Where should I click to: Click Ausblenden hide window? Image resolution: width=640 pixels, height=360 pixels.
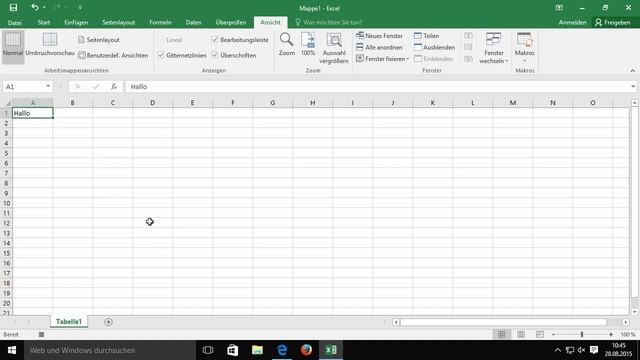[x=434, y=47]
